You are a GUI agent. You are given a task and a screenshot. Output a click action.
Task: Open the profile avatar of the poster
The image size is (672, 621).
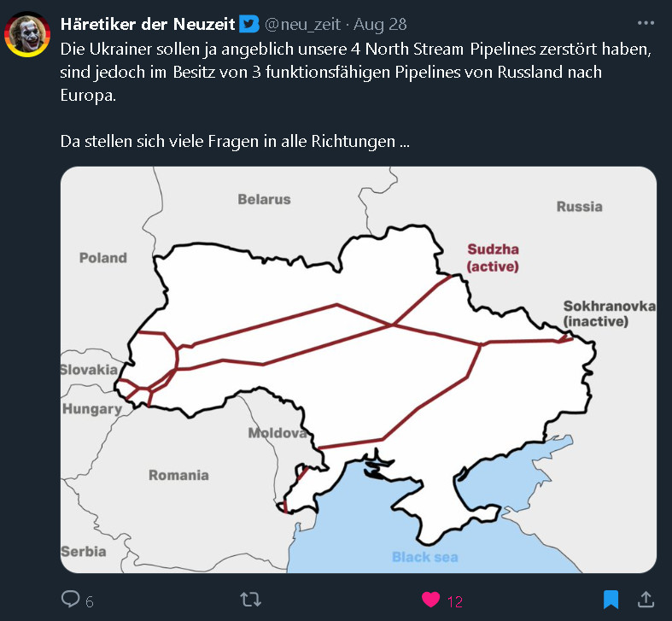(26, 34)
